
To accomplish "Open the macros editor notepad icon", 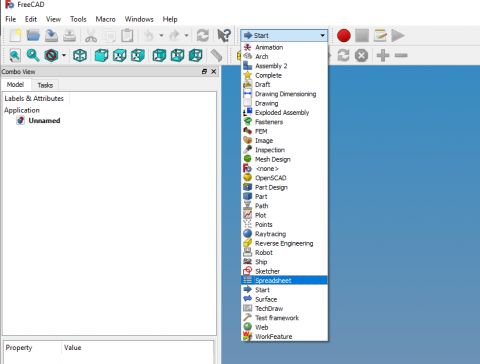I will [x=380, y=35].
